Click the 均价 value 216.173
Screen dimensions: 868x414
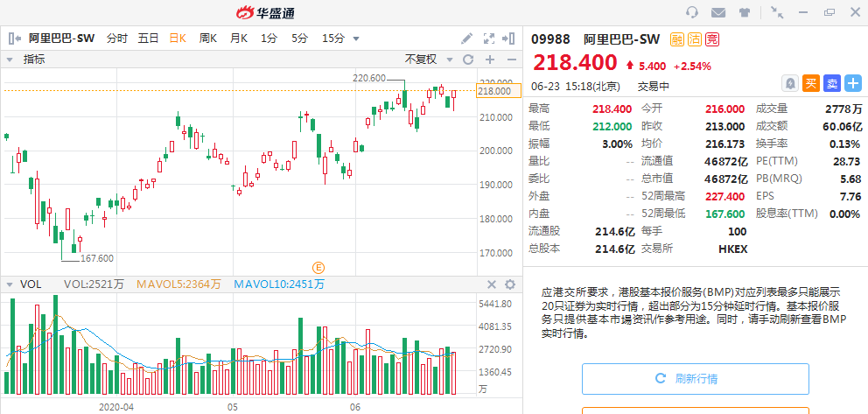[x=724, y=144]
